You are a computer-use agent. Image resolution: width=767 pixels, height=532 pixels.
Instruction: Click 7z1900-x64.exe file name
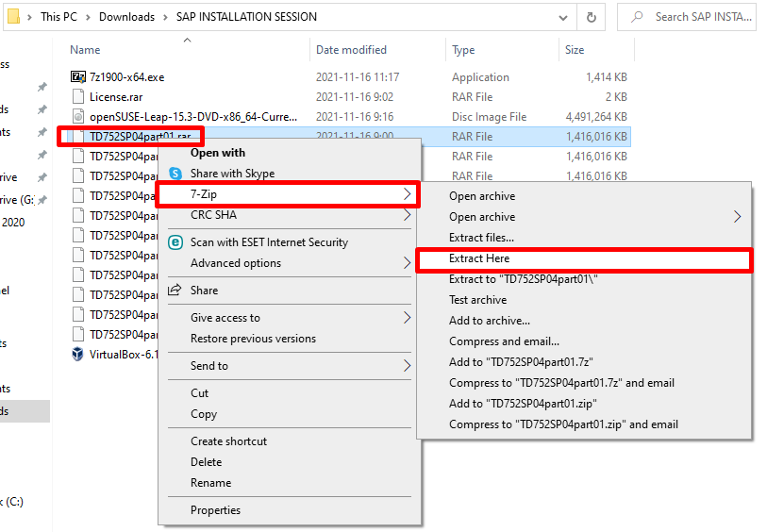point(126,76)
